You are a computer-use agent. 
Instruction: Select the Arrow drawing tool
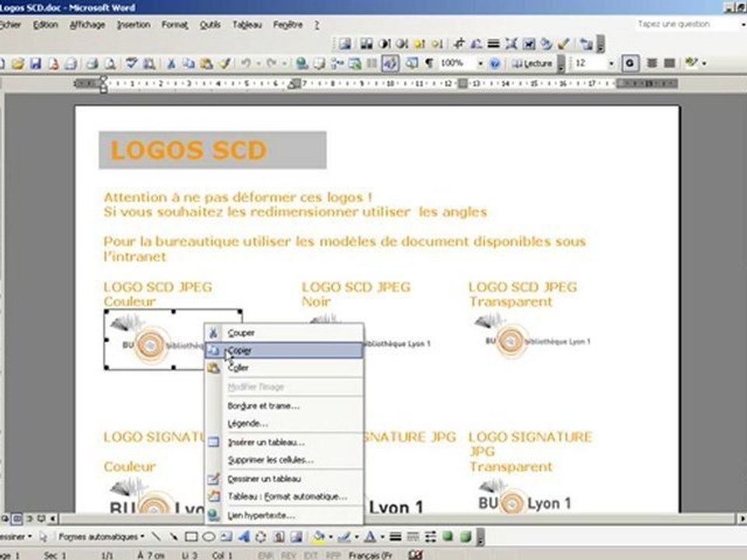coord(174,537)
